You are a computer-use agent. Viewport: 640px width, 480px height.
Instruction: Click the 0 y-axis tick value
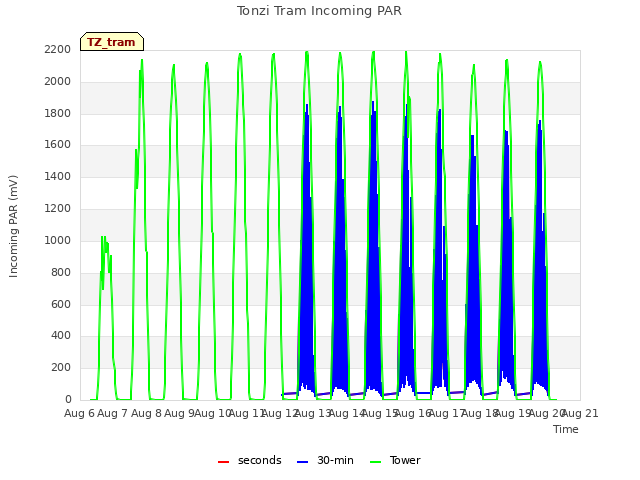(x=68, y=399)
